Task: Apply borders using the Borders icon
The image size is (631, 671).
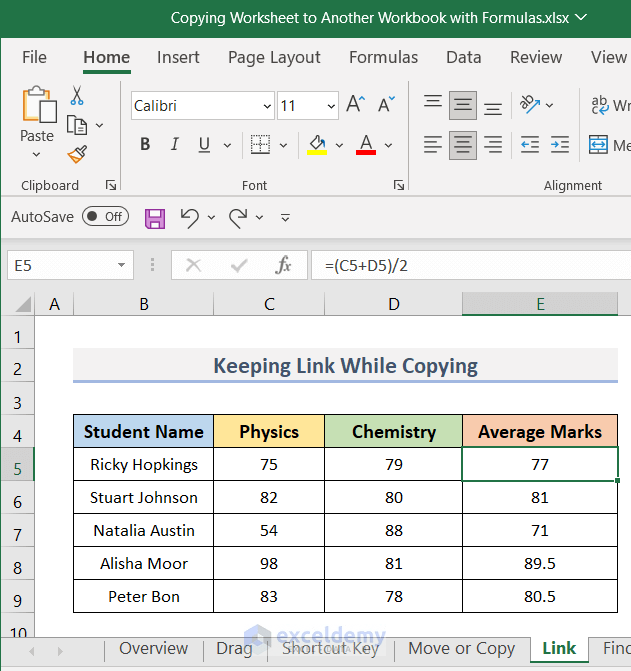Action: pyautogui.click(x=260, y=144)
